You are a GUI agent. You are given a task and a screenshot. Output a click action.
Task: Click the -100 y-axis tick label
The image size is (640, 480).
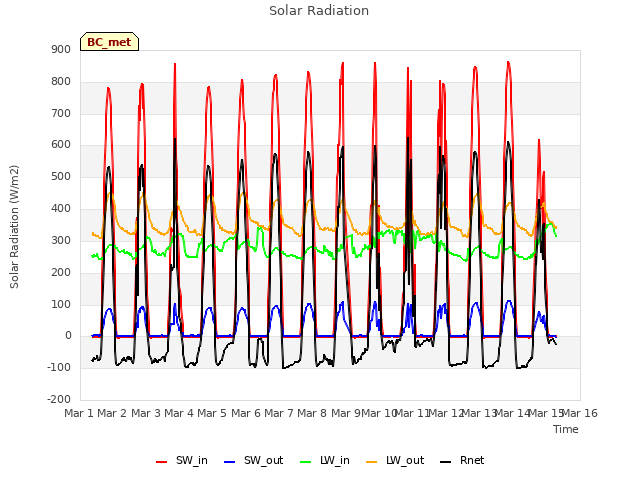[59, 367]
